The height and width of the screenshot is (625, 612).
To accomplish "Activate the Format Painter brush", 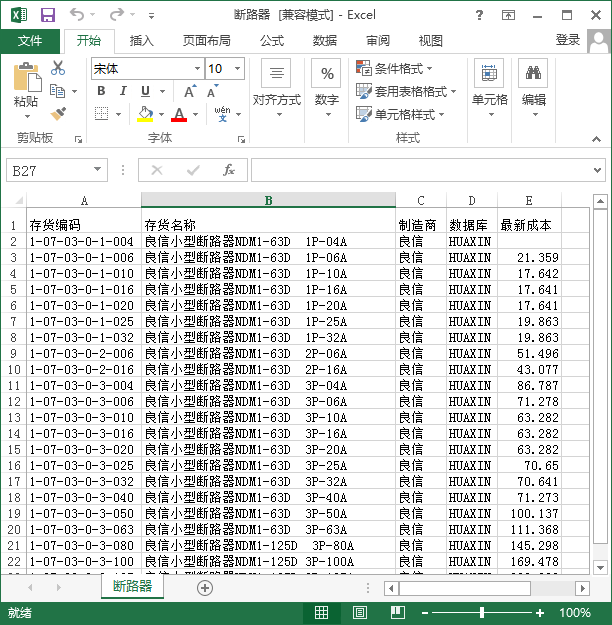I will tap(58, 114).
